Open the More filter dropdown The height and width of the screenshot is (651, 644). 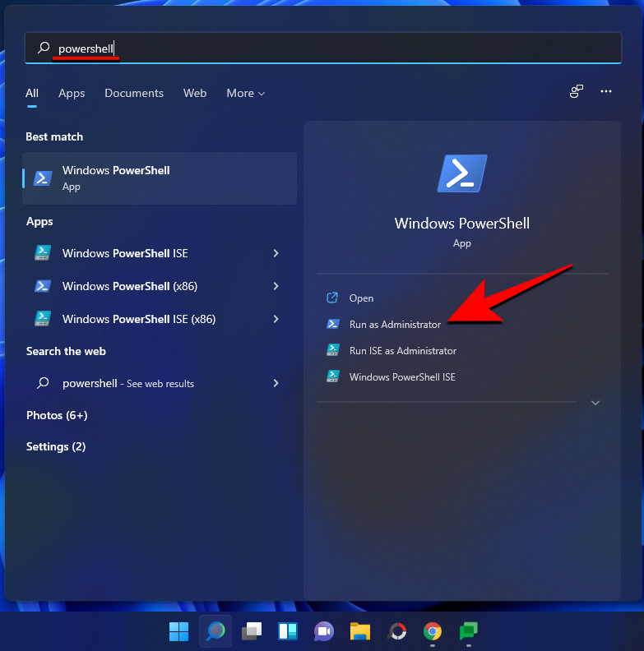point(246,93)
